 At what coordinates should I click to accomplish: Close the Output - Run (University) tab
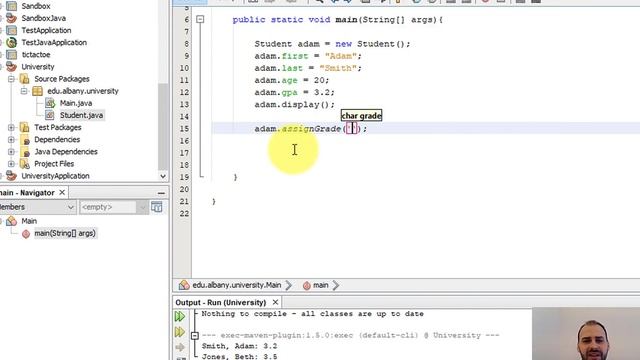[276, 302]
